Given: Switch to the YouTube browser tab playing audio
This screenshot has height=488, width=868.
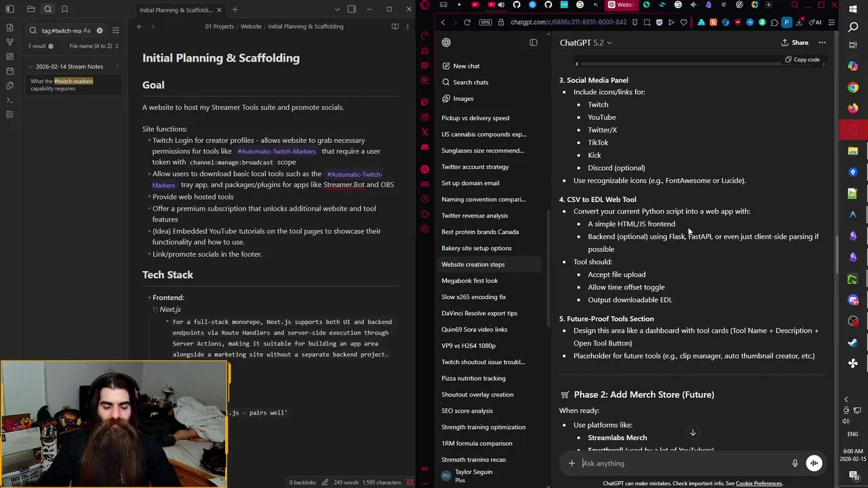Looking at the screenshot, I should click(x=496, y=5).
